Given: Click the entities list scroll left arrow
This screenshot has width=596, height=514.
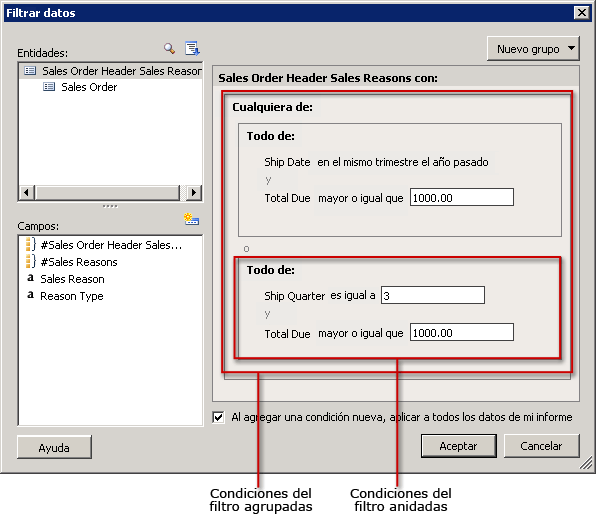Looking at the screenshot, I should [26, 192].
